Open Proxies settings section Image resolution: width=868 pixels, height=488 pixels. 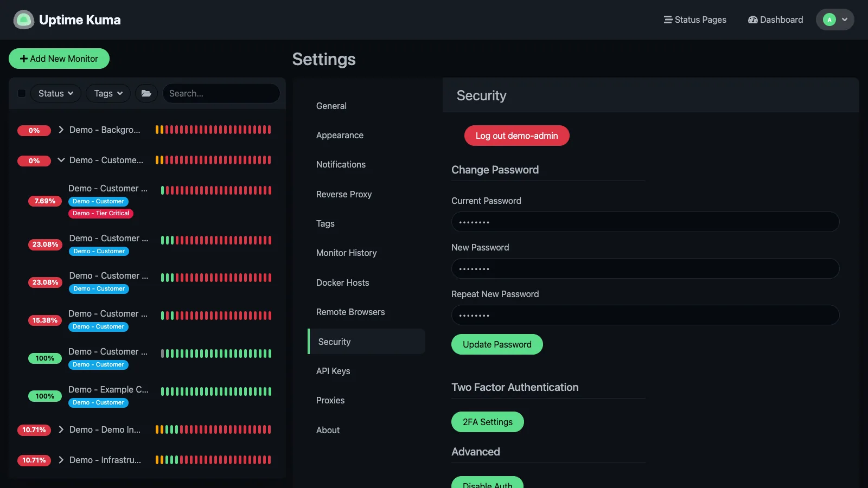point(366,400)
